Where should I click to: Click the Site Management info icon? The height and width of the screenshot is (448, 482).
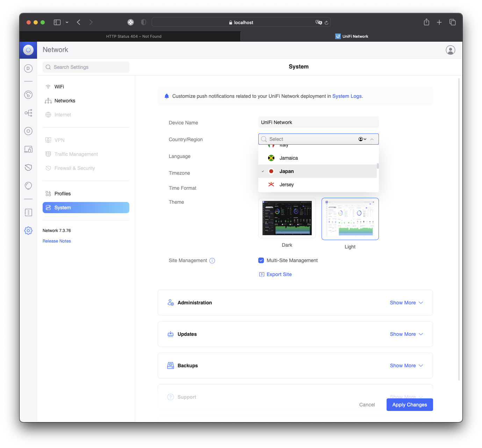tap(212, 261)
